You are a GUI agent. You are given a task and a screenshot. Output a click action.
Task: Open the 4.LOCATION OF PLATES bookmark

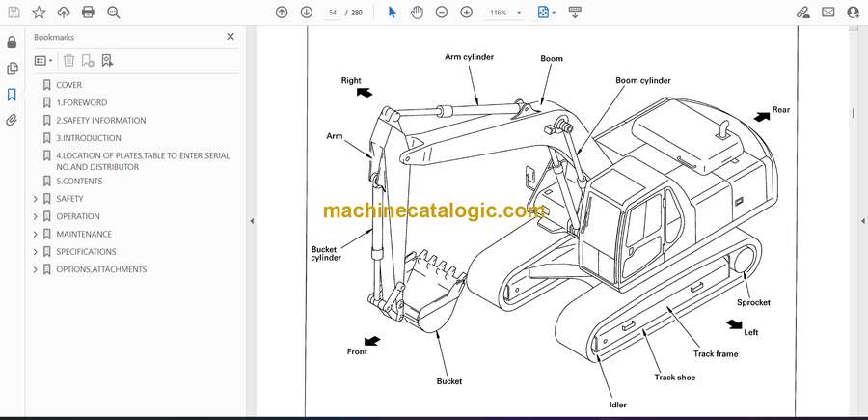pyautogui.click(x=143, y=161)
